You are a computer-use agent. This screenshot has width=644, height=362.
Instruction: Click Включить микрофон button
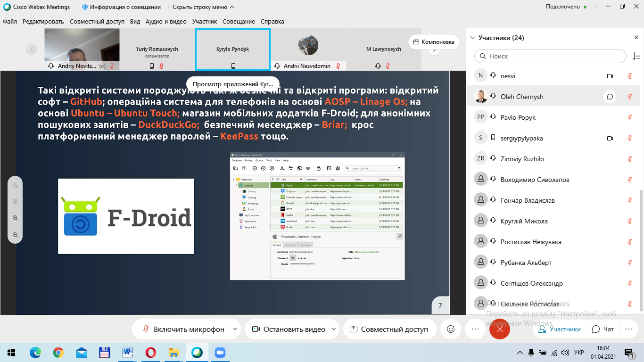[184, 329]
